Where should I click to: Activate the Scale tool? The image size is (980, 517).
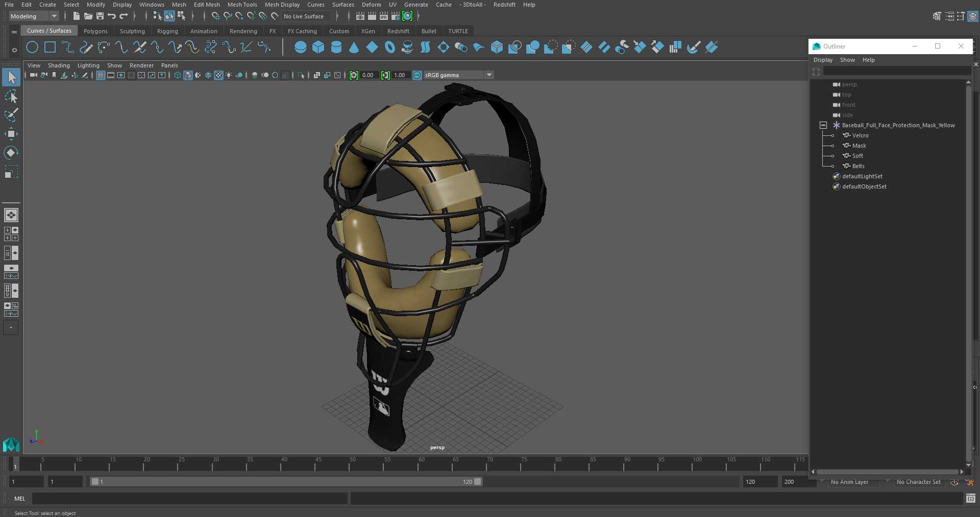[x=11, y=171]
